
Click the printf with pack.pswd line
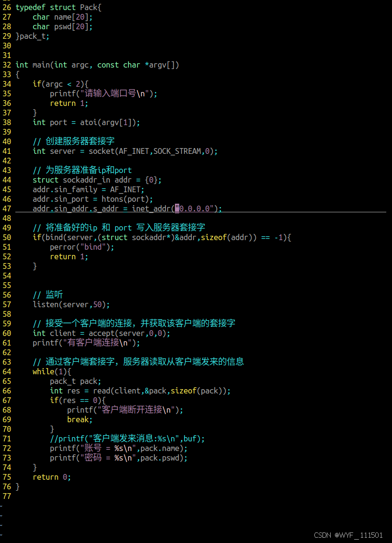(x=118, y=458)
